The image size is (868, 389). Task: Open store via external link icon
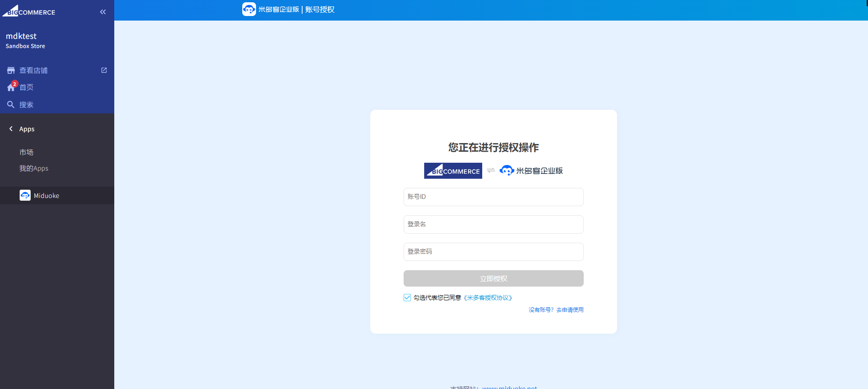point(104,70)
